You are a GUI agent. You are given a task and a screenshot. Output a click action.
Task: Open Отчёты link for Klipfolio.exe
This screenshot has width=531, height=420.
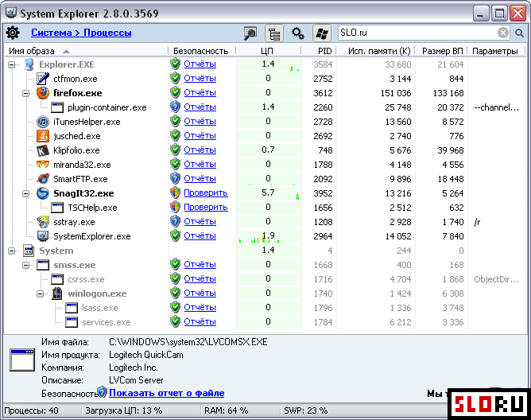(x=200, y=150)
